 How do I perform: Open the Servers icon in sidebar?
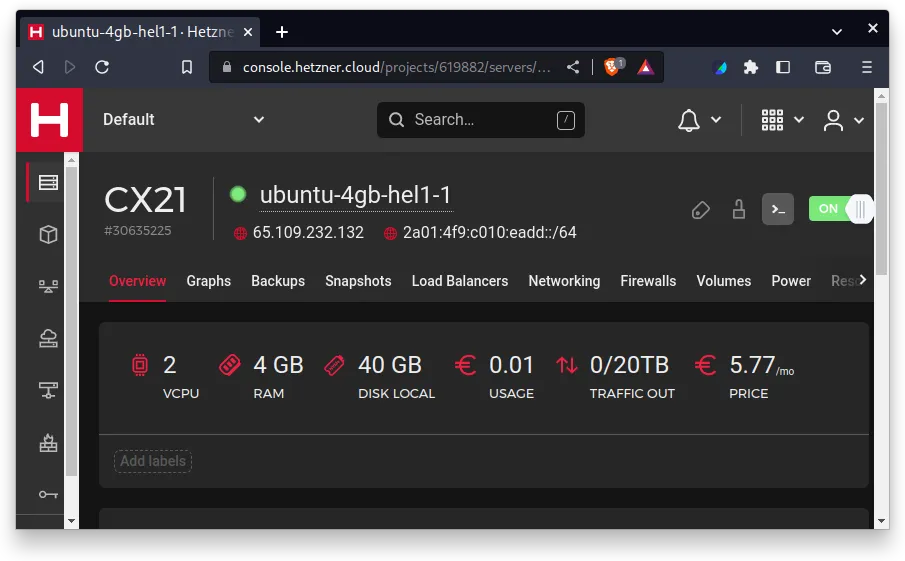click(x=48, y=182)
